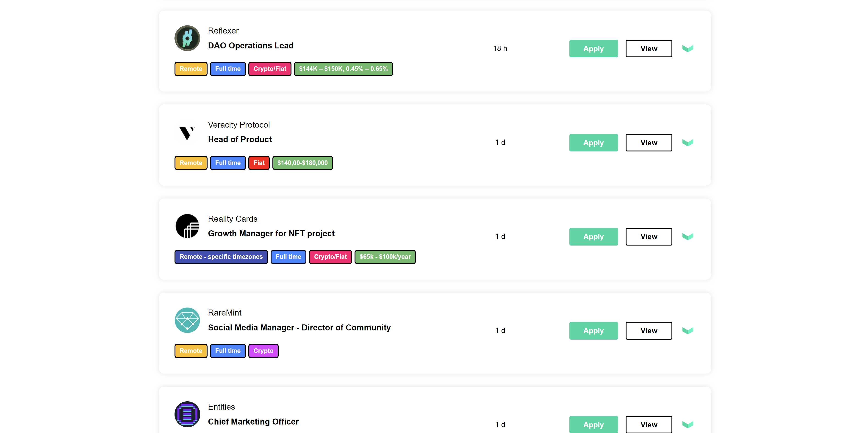Expand the RareMint listing details
This screenshot has height=433, width=868.
688,330
